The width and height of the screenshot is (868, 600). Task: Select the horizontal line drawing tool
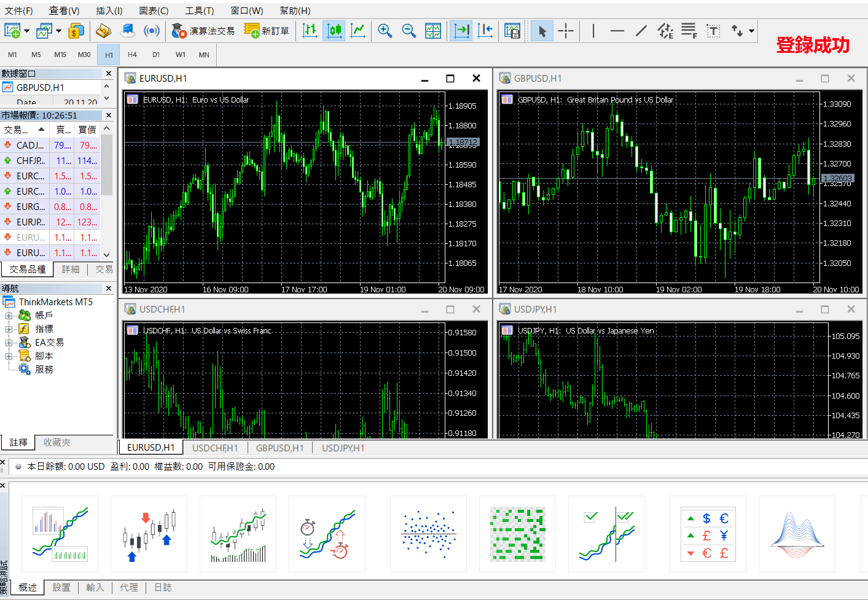click(617, 29)
